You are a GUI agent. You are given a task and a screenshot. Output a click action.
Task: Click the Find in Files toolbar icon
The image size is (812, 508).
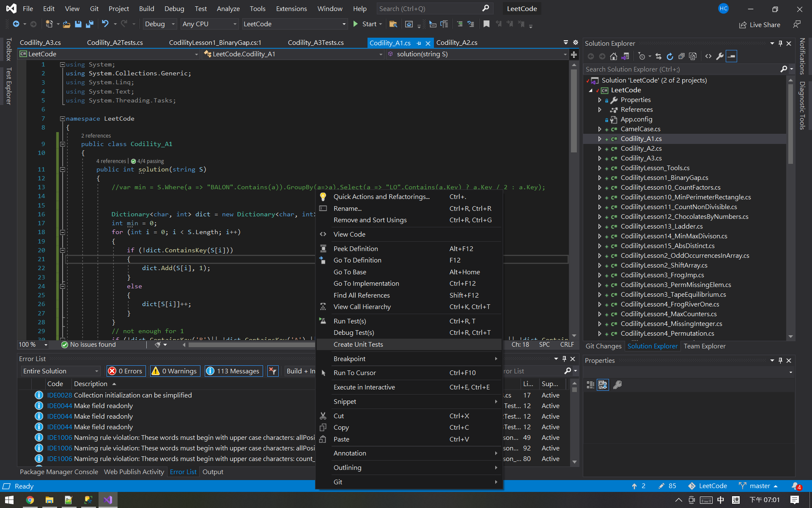tap(393, 24)
